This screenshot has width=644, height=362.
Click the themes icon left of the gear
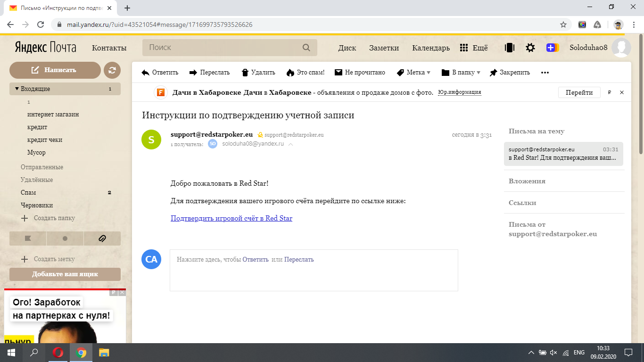click(509, 48)
